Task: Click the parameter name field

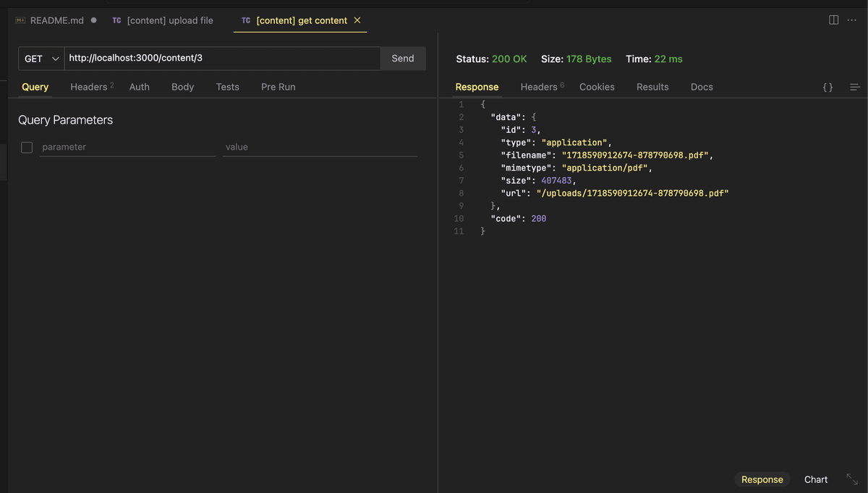Action: [x=128, y=147]
